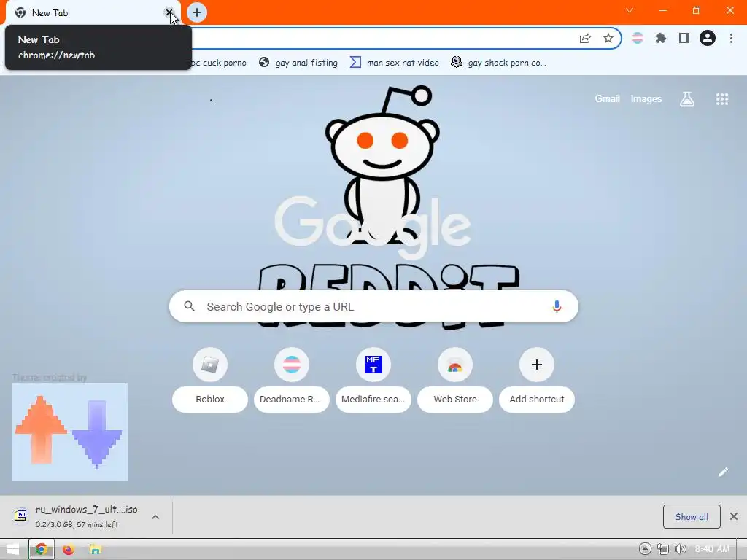
Task: Click the Add shortcut plus tile
Action: 536,380
